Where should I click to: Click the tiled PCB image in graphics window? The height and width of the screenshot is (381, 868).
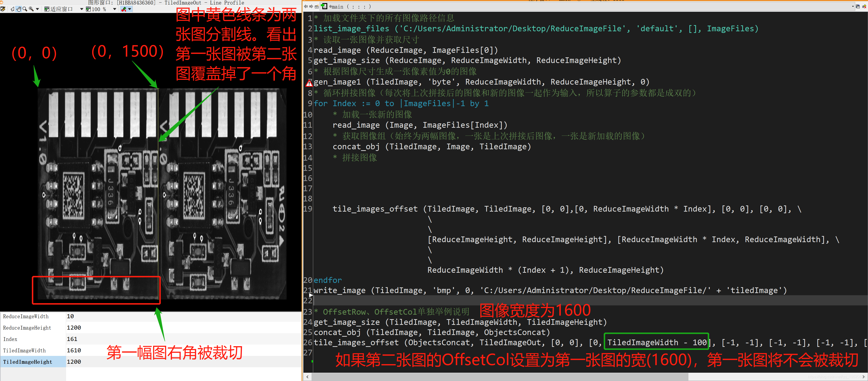(x=162, y=194)
